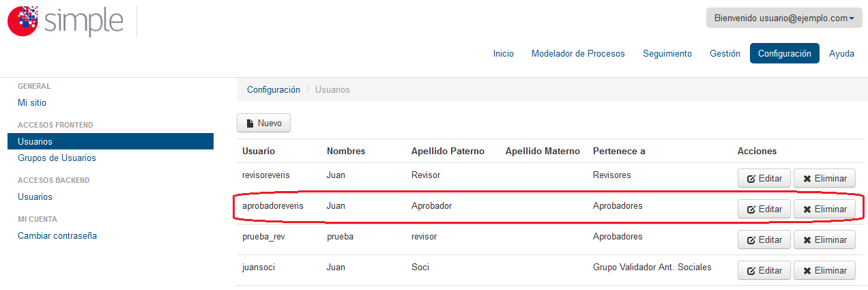Click the edit icon for revisoreveris
Screen dimensions: 868x290
click(751, 179)
